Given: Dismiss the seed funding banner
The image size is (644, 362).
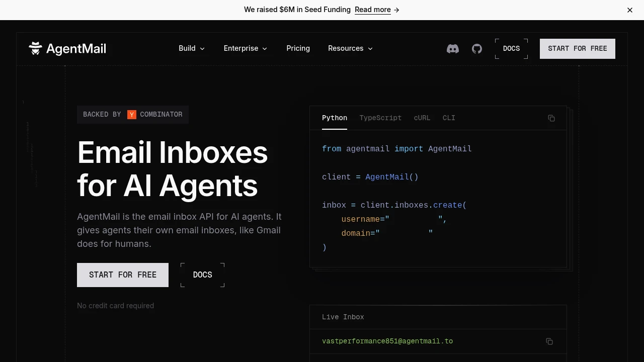Looking at the screenshot, I should pos(630,10).
